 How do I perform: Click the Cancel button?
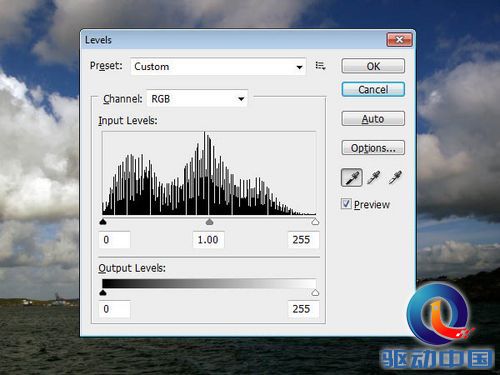click(373, 89)
